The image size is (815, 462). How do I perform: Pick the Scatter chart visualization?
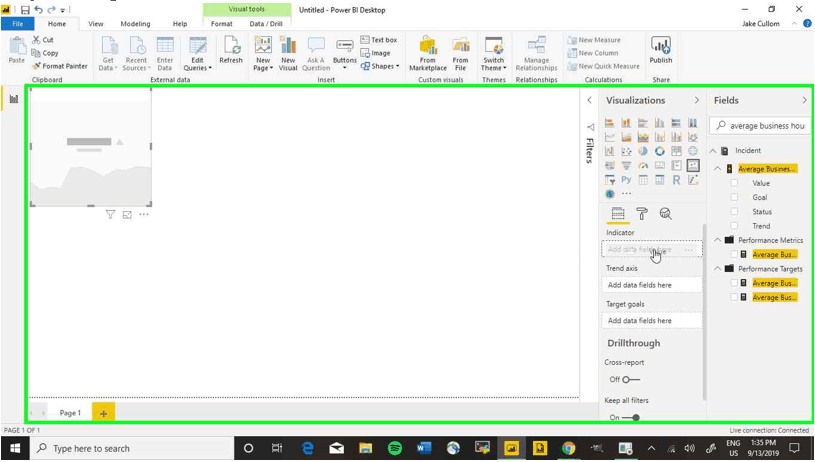626,151
